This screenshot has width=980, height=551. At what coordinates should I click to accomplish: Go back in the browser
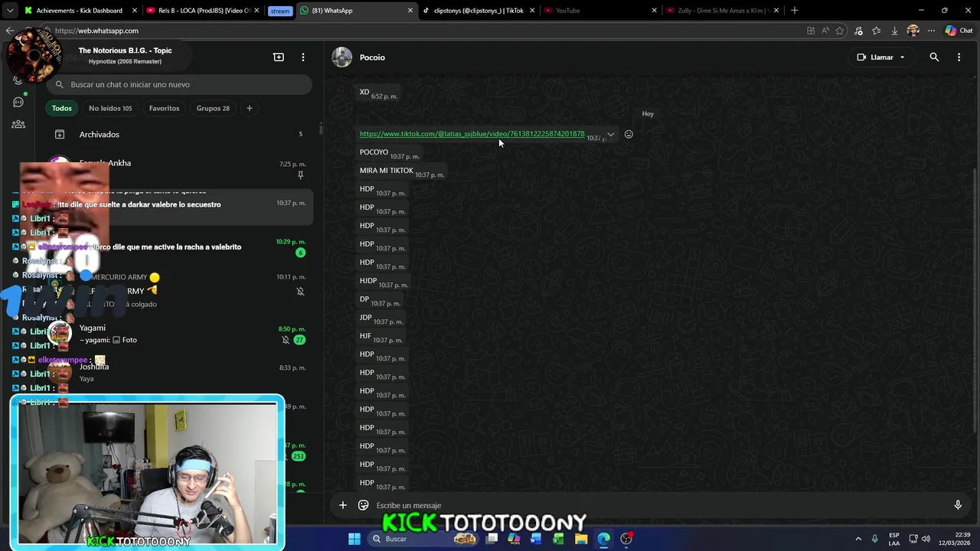(x=9, y=31)
